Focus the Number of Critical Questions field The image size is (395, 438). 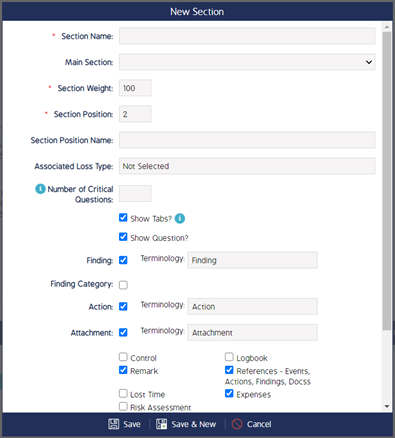tap(135, 194)
